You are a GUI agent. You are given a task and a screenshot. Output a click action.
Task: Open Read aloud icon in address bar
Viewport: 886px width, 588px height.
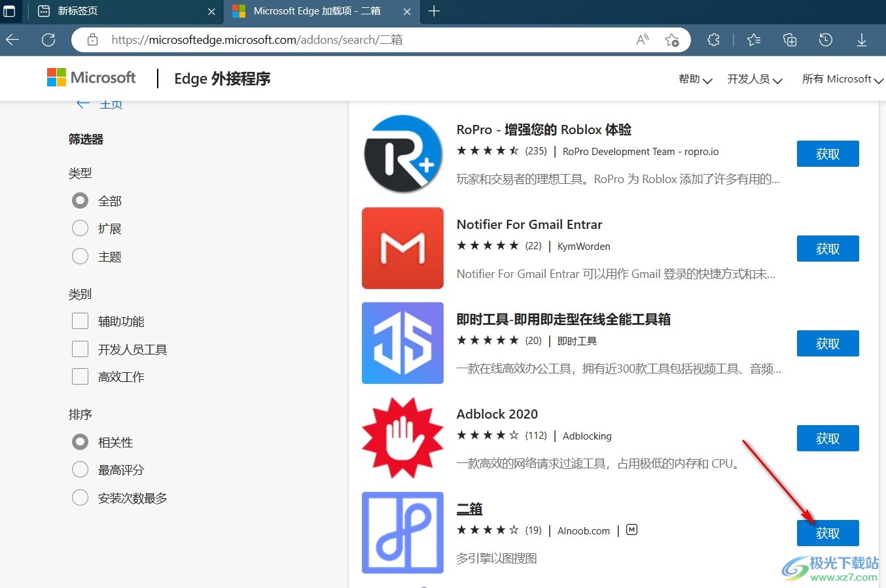[643, 40]
